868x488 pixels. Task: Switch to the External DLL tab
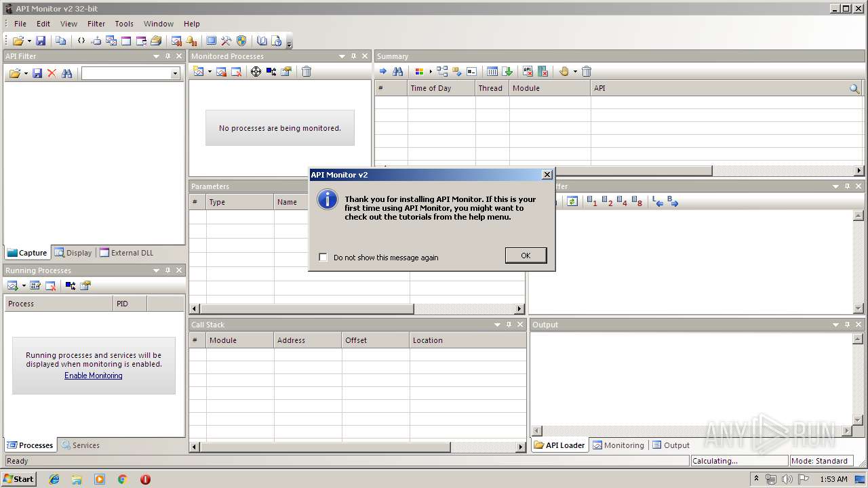click(126, 253)
